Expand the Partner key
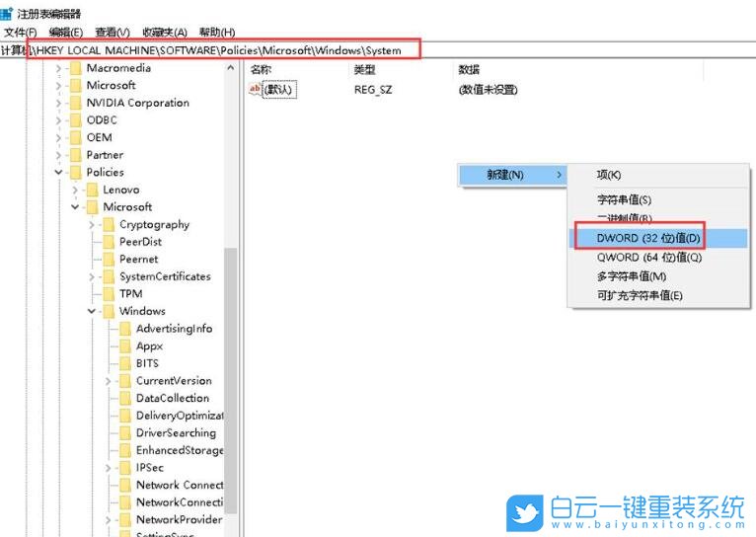 click(58, 155)
